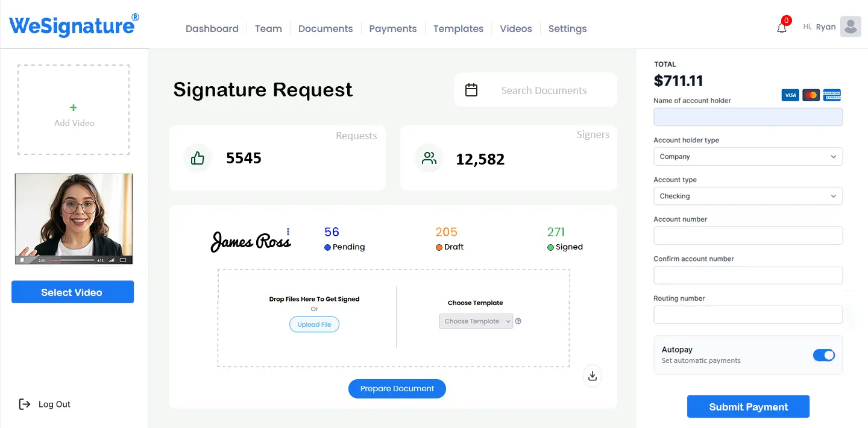Click the Account number input
This screenshot has width=868, height=428.
pyautogui.click(x=748, y=236)
